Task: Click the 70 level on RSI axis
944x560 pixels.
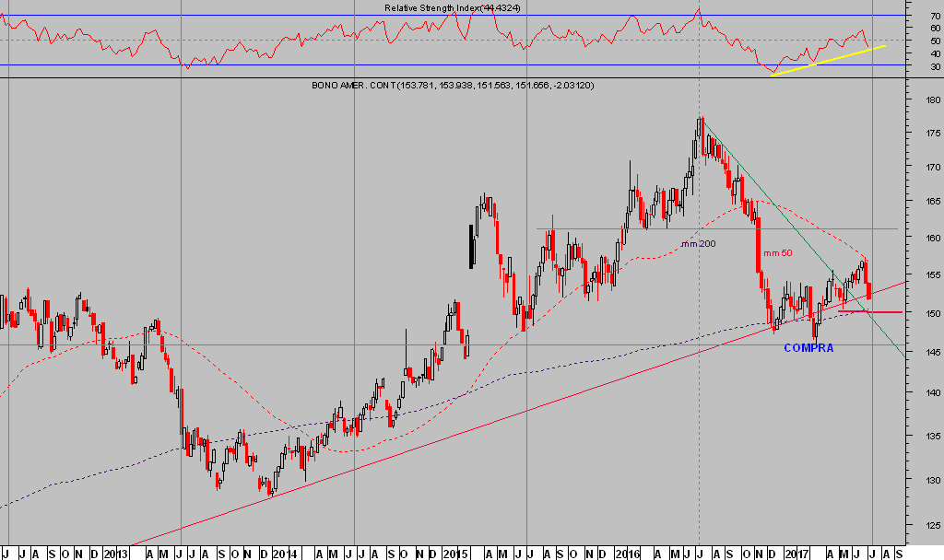Action: 936,16
